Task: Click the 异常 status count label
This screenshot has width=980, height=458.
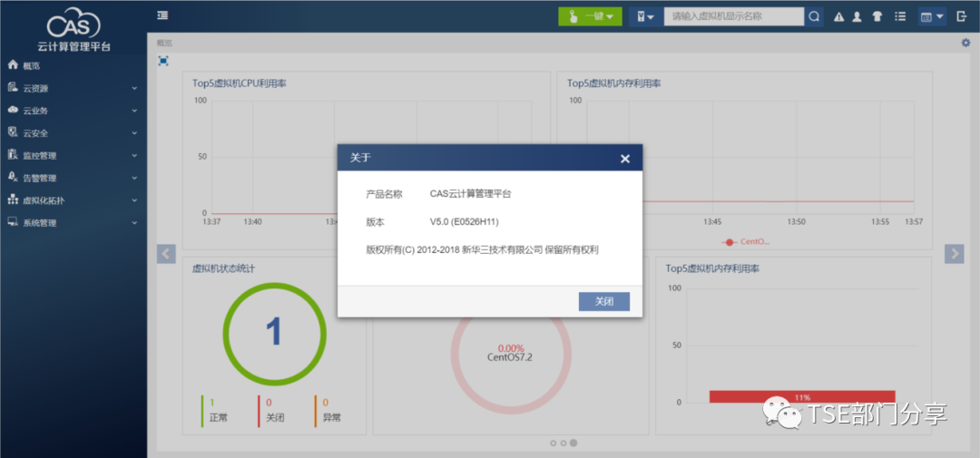Action: point(331,418)
